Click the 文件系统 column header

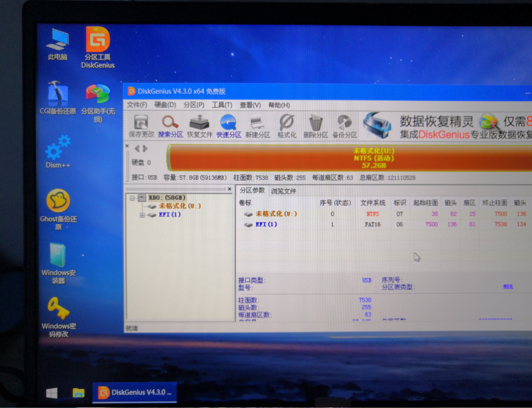click(373, 203)
